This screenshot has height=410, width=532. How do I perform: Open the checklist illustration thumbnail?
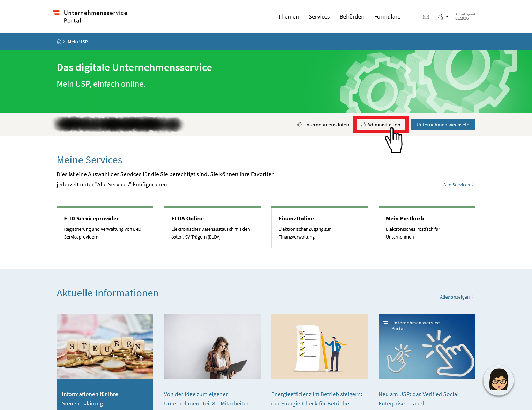pyautogui.click(x=320, y=346)
